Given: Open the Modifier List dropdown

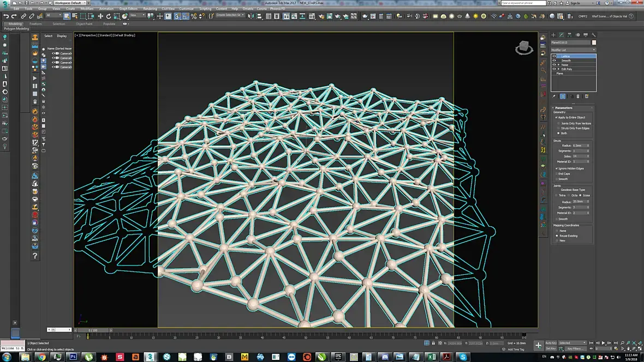Looking at the screenshot, I should (x=573, y=50).
